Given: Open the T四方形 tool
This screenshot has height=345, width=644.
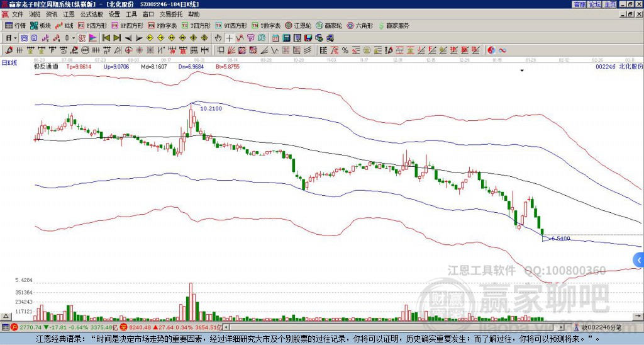Looking at the screenshot, I should [x=196, y=26].
